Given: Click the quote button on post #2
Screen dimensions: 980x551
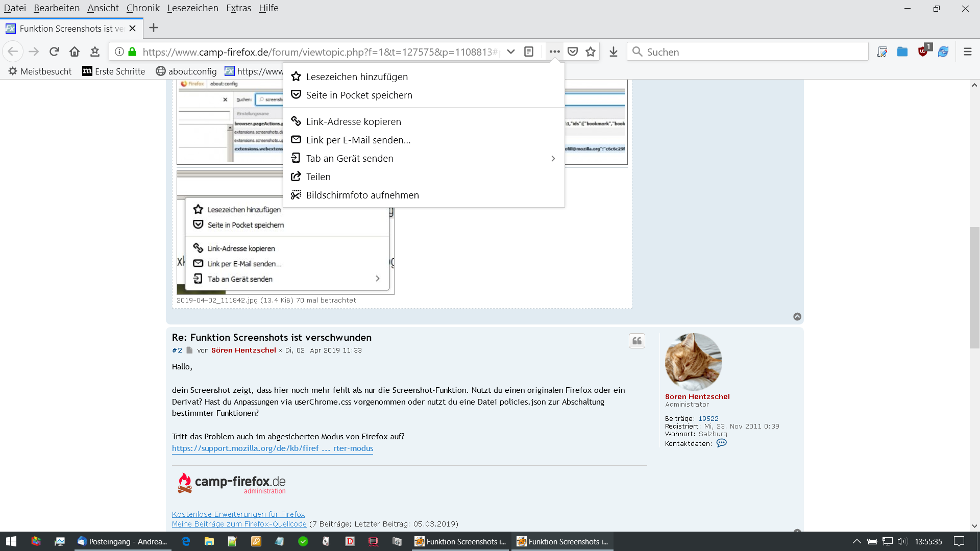Looking at the screenshot, I should click(636, 341).
